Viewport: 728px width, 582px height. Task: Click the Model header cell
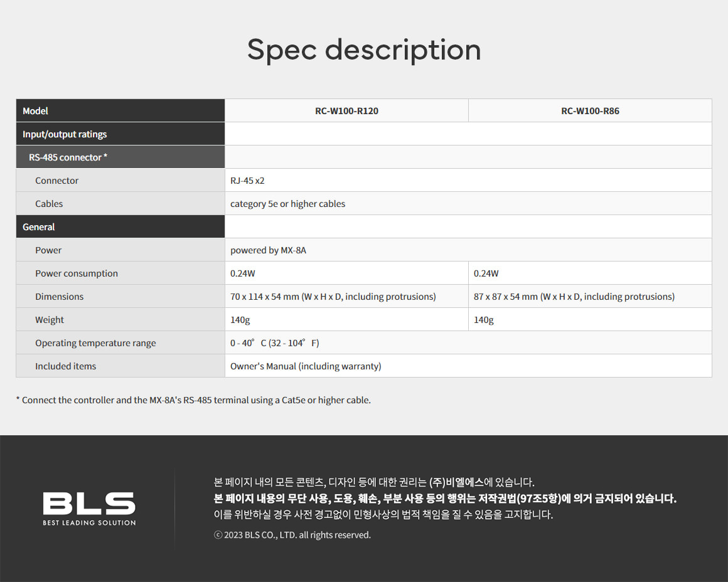coord(120,110)
